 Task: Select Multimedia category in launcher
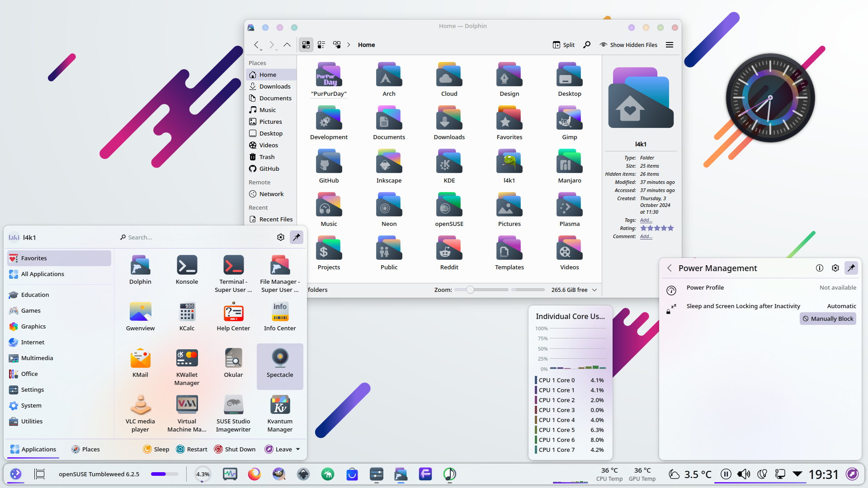59,358
